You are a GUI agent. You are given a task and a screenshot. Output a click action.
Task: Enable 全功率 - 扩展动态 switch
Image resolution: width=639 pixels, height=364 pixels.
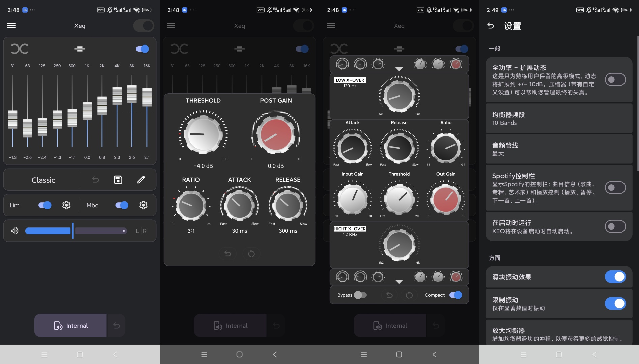pos(615,80)
